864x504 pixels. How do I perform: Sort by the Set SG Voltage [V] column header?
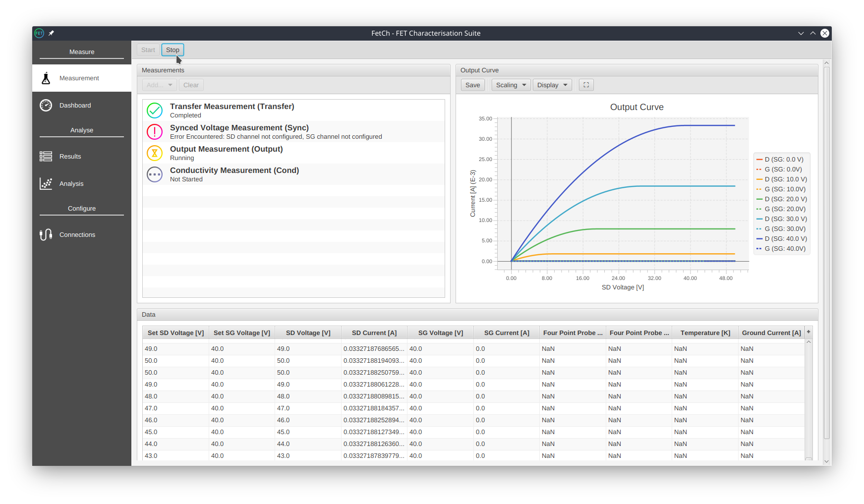(x=242, y=333)
